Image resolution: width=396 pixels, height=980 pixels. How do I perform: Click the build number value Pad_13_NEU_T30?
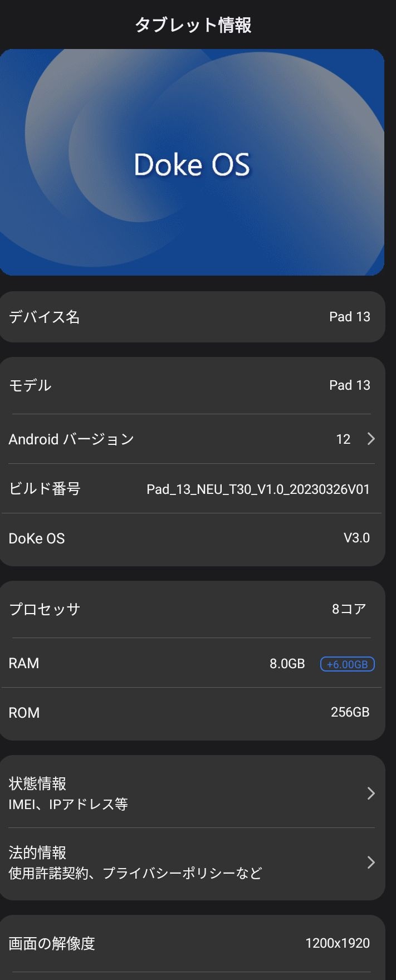[x=258, y=489]
